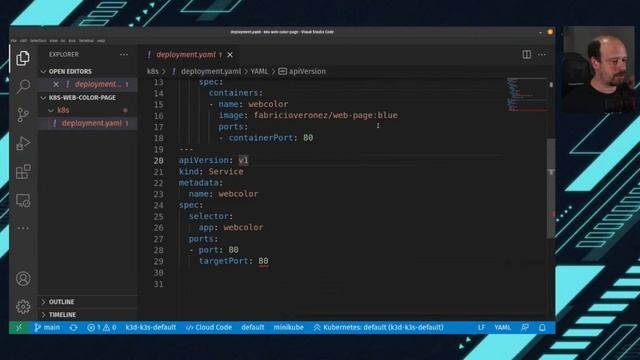The height and width of the screenshot is (360, 640).
Task: Open the Accounts menu icon
Action: pos(23,278)
